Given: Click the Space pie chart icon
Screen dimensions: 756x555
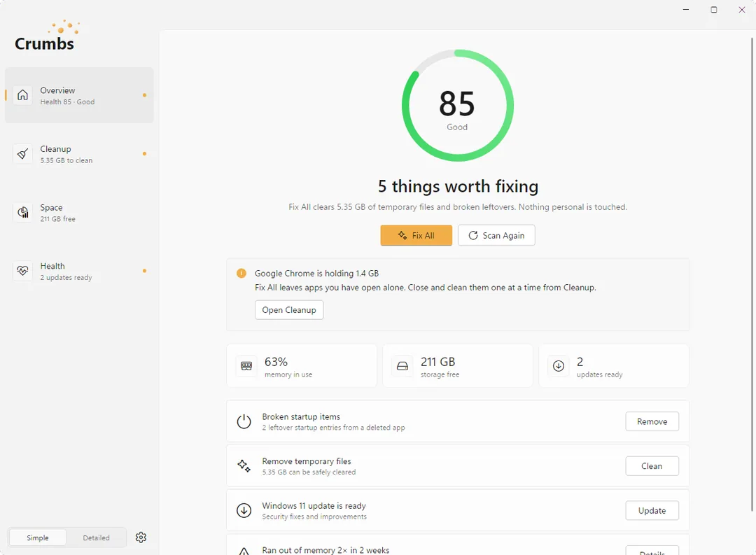Looking at the screenshot, I should tap(22, 212).
